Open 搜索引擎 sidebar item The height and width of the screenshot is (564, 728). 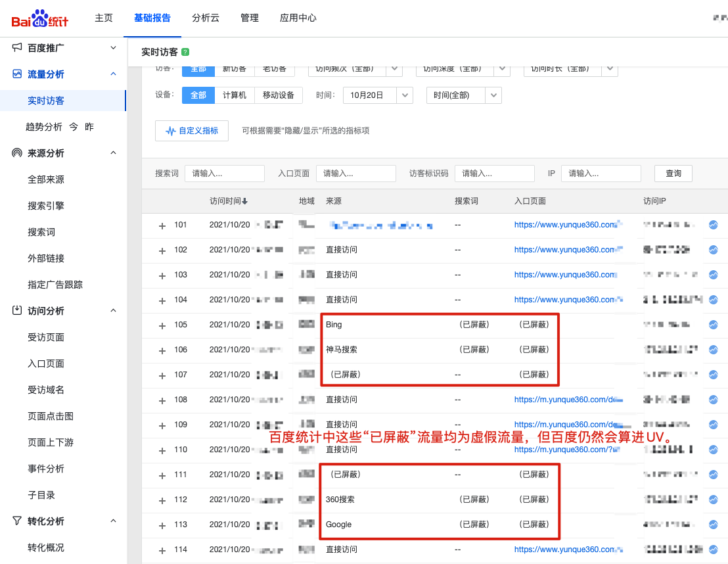pyautogui.click(x=46, y=205)
